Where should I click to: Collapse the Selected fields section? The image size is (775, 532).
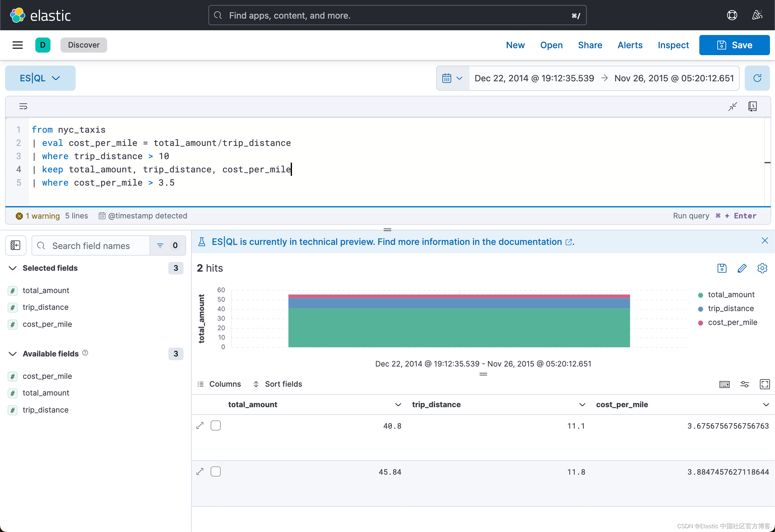point(12,268)
